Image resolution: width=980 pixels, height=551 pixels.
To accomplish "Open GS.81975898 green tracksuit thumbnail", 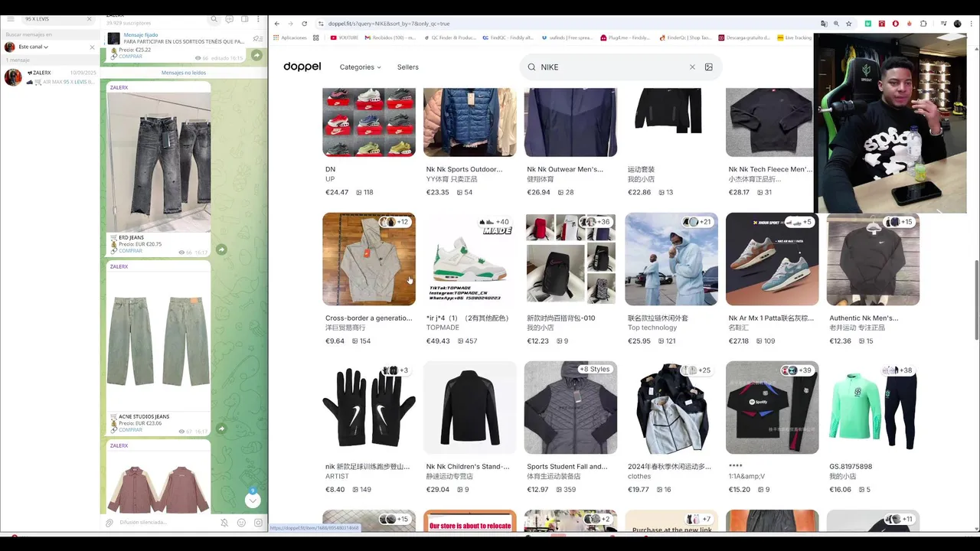I will [x=873, y=408].
